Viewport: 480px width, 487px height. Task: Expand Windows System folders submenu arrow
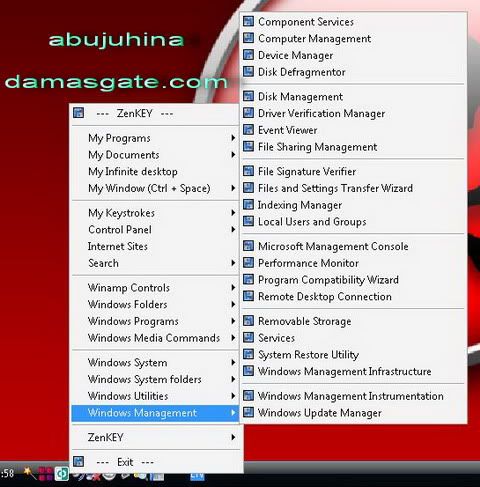[233, 379]
